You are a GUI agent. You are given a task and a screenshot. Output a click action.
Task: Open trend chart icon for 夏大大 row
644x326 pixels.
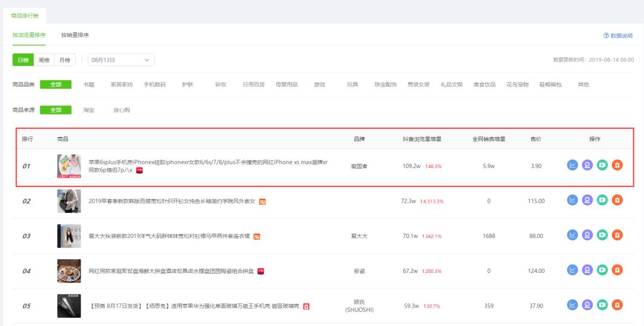point(572,235)
